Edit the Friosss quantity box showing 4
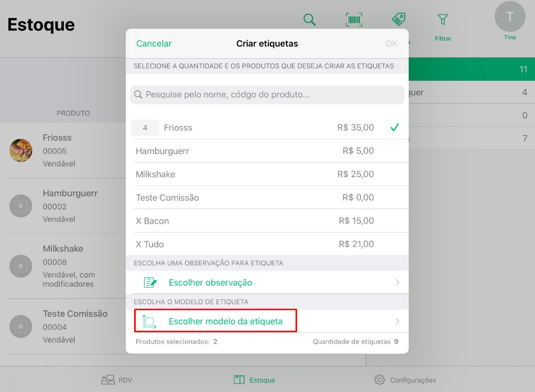The height and width of the screenshot is (392, 535). [x=145, y=127]
